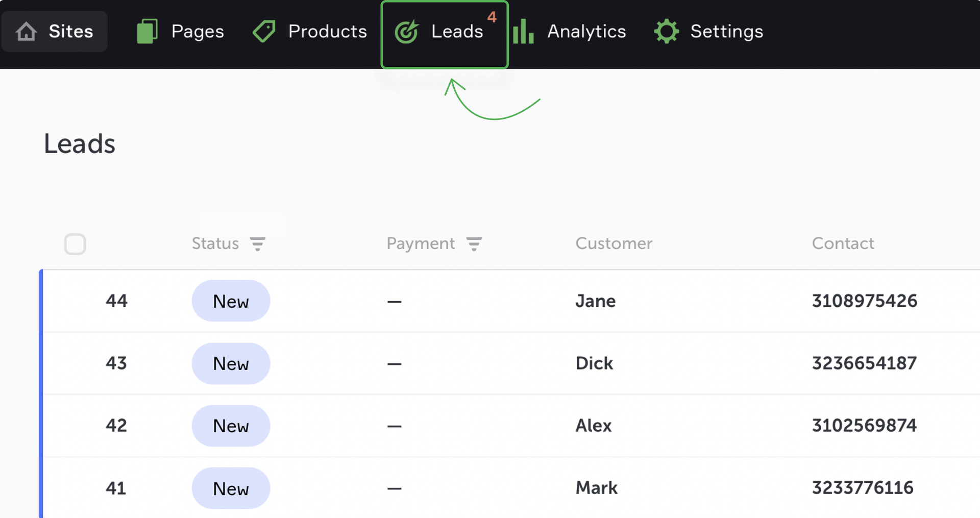Click contact number 3236654187
This screenshot has width=980, height=518.
[x=864, y=363]
